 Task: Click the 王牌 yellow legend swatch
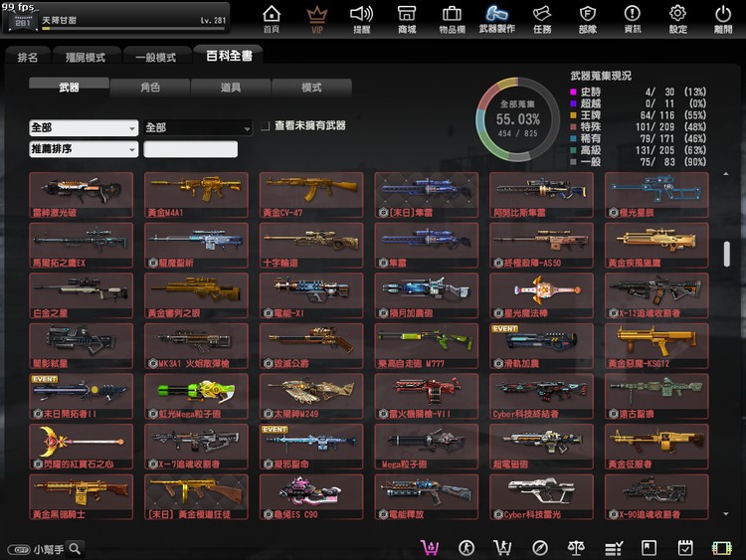(x=573, y=115)
